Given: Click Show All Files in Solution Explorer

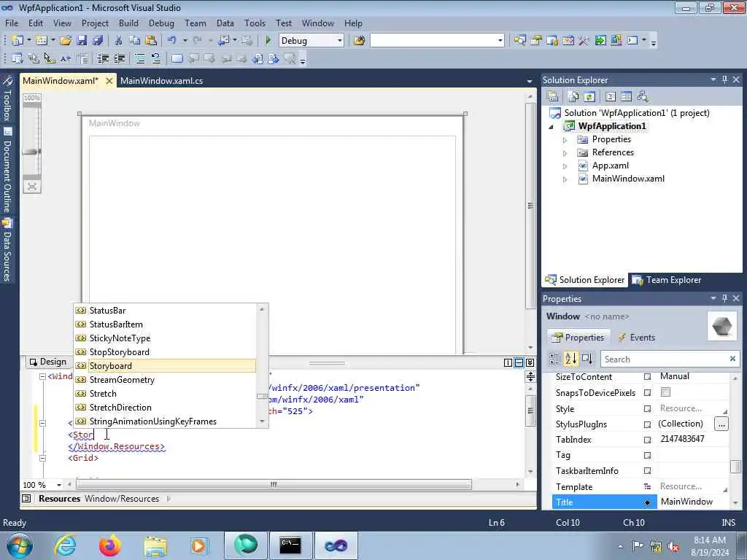Looking at the screenshot, I should [x=573, y=97].
